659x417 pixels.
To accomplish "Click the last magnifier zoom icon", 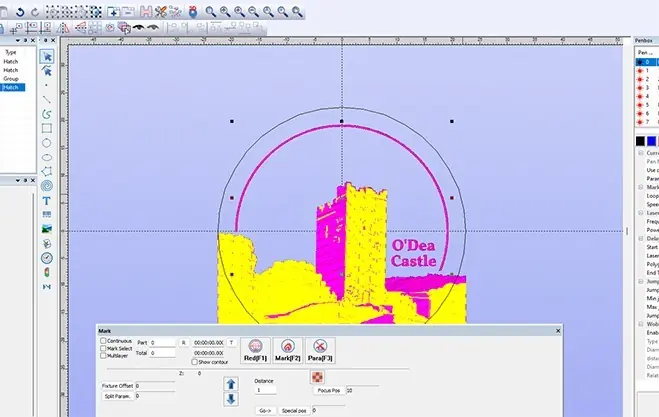I will click(x=297, y=12).
